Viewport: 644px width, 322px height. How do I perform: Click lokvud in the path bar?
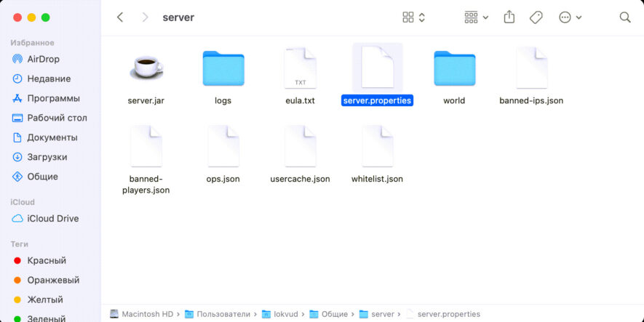pyautogui.click(x=282, y=314)
